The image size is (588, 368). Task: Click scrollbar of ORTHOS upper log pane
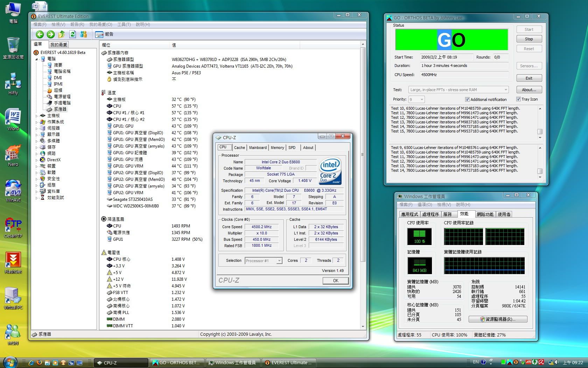(x=540, y=123)
